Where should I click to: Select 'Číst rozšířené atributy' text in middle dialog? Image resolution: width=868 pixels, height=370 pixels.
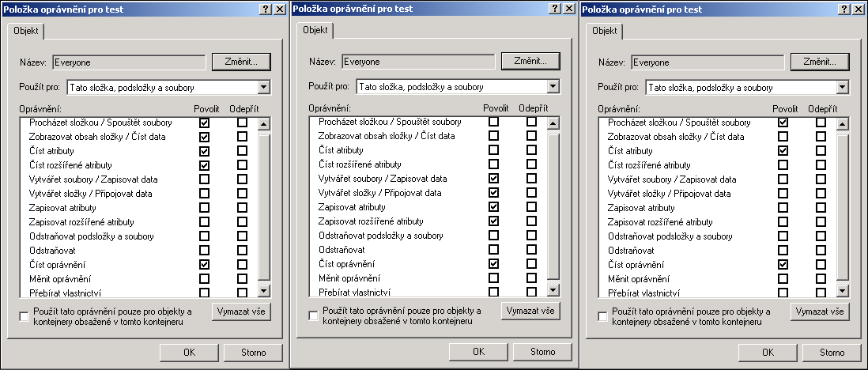tap(360, 164)
